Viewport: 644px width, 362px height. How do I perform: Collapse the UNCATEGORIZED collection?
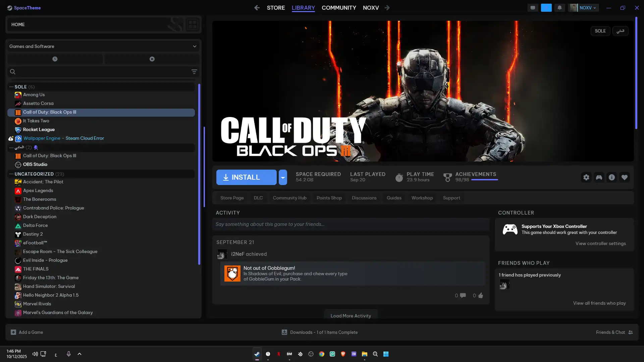coord(11,174)
